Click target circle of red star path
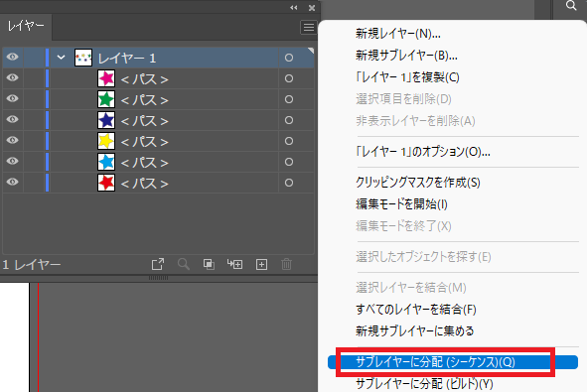 tap(289, 183)
